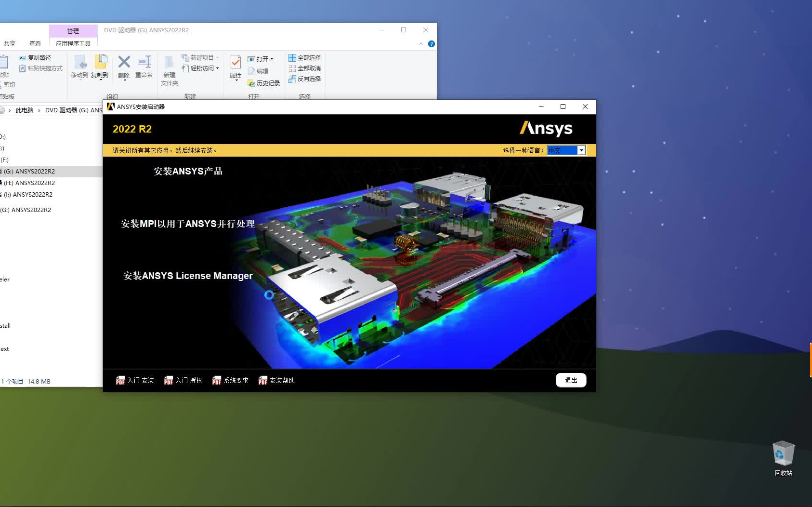Click the 剪切 cut command
The width and height of the screenshot is (812, 507).
[x=9, y=85]
